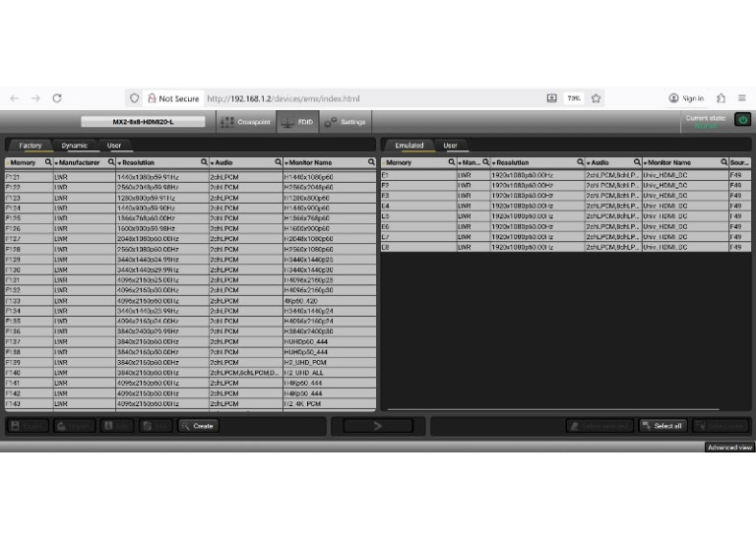Sort left table by Audio header
The image size is (756, 539).
pos(223,163)
